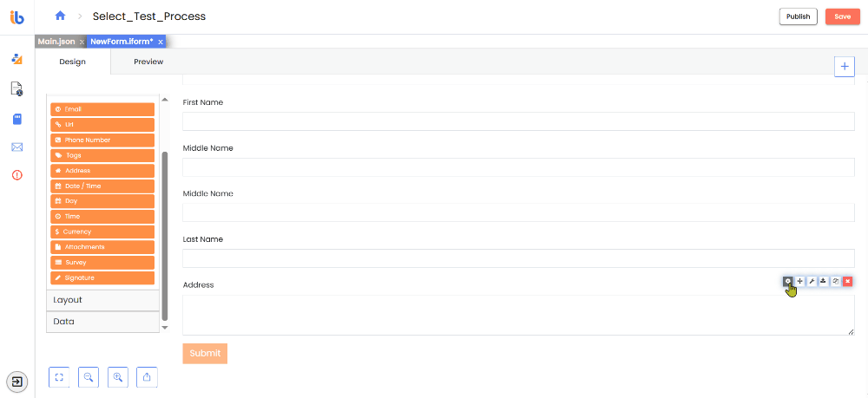Click the move icon on Address field
This screenshot has width=868, height=398.
pos(800,281)
